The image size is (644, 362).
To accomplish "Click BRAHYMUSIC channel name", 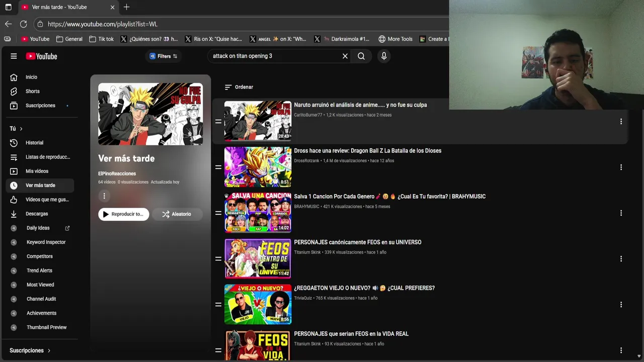I will 306,207.
